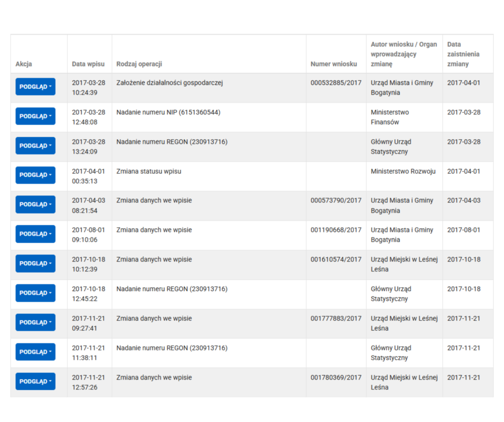Click application number 001777883/2017
Screen dimensions: 504x422
tap(336, 319)
